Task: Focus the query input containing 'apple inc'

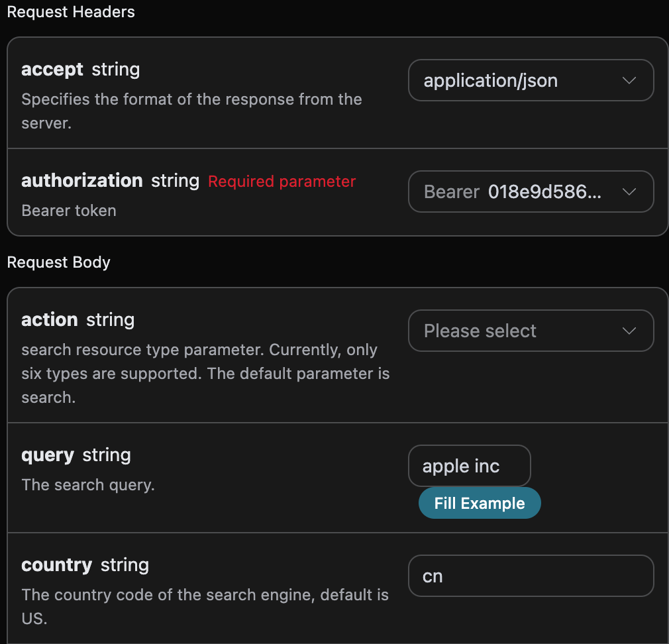Action: 470,466
